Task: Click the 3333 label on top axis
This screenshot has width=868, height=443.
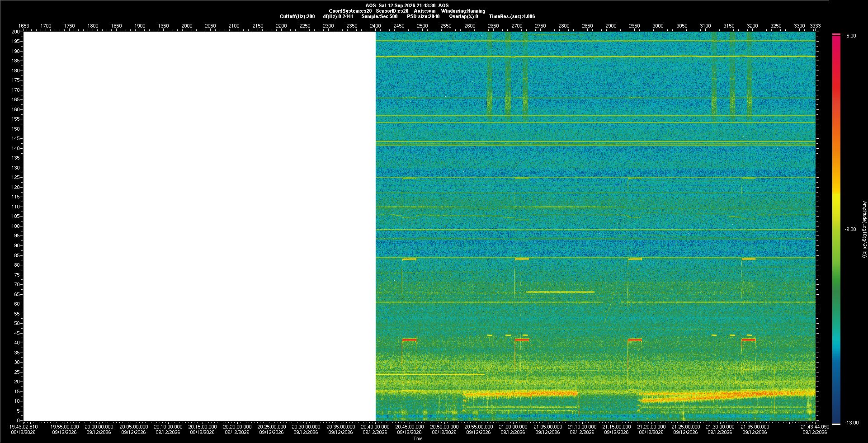Action: 815,26
